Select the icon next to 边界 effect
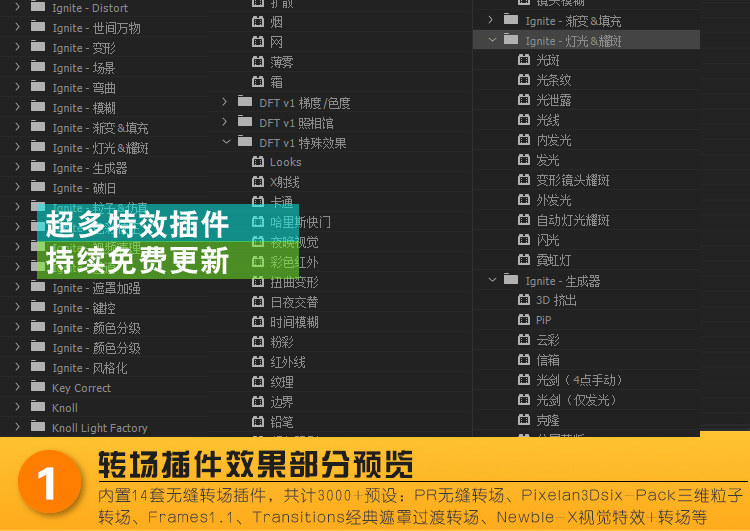Screen dimensions: 750x531 pos(258,402)
